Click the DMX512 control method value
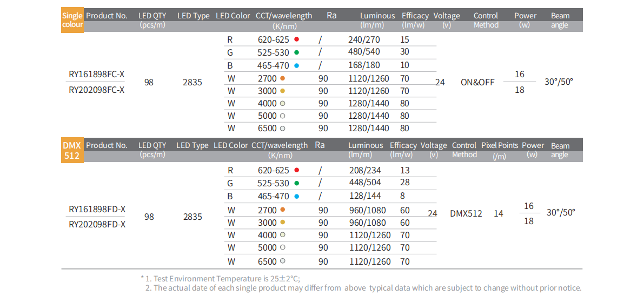The image size is (644, 303). point(466,213)
